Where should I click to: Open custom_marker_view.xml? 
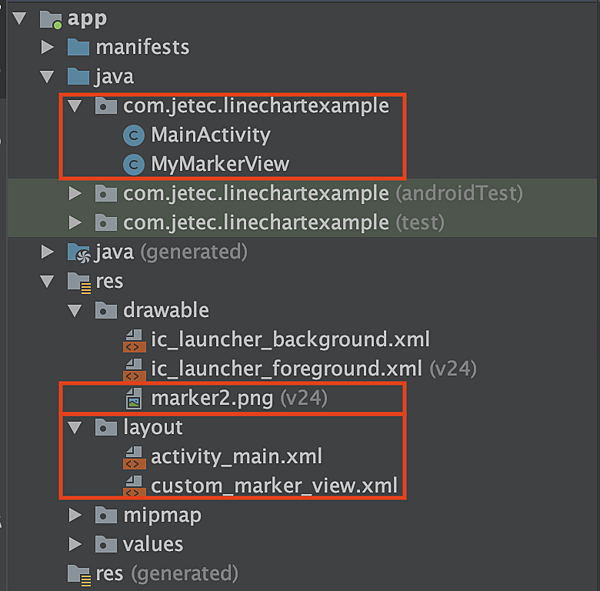point(274,486)
